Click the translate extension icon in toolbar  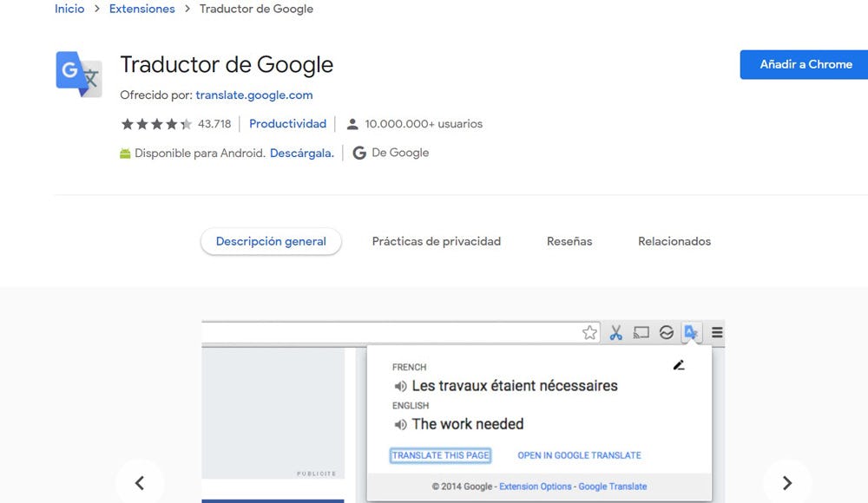(691, 332)
